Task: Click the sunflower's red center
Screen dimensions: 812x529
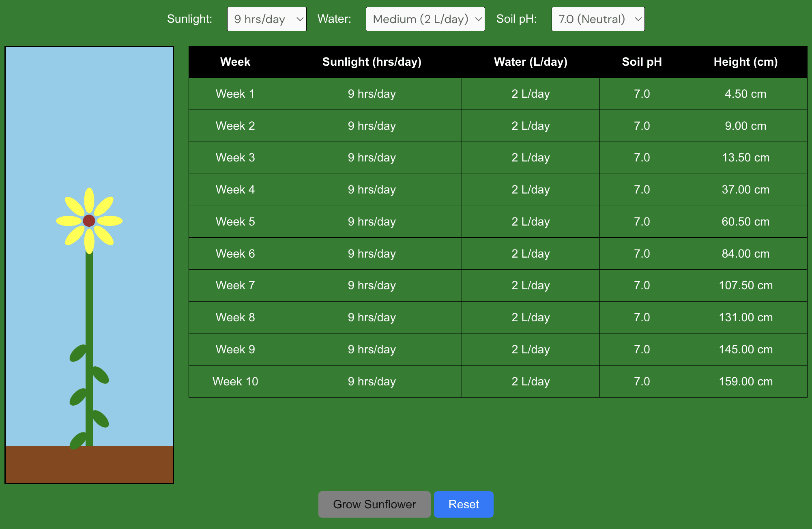Action: point(89,221)
